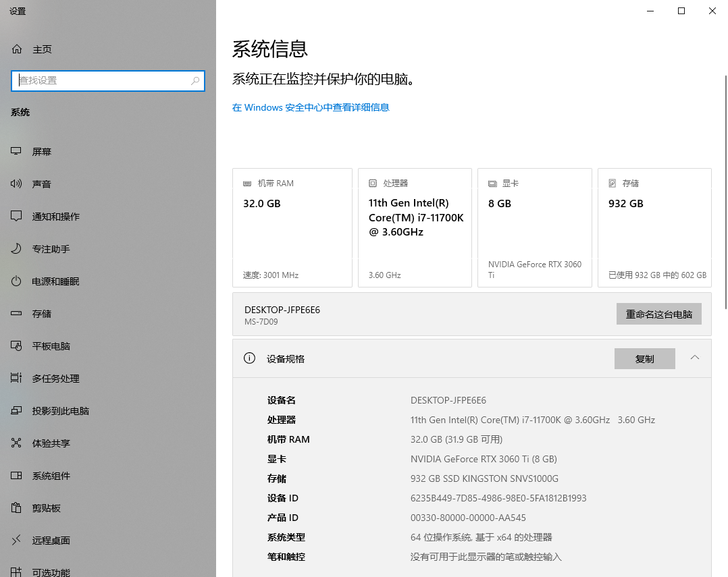The height and width of the screenshot is (577, 728).
Task: Collapse the 设备规格 section chevron
Action: 695,358
